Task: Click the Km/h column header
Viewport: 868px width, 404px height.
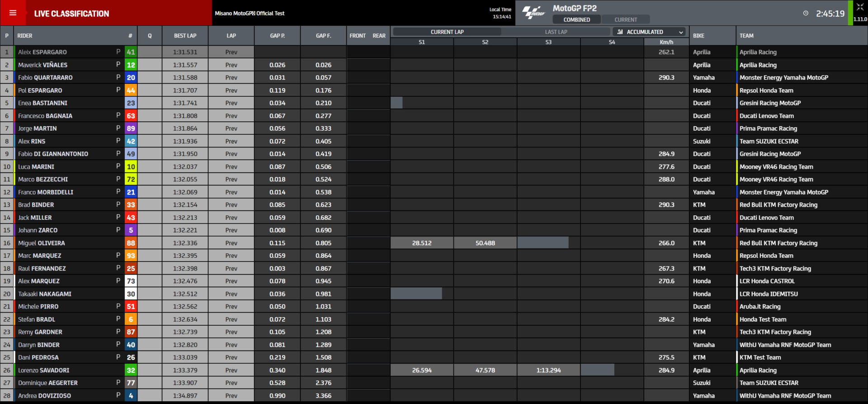Action: [666, 42]
